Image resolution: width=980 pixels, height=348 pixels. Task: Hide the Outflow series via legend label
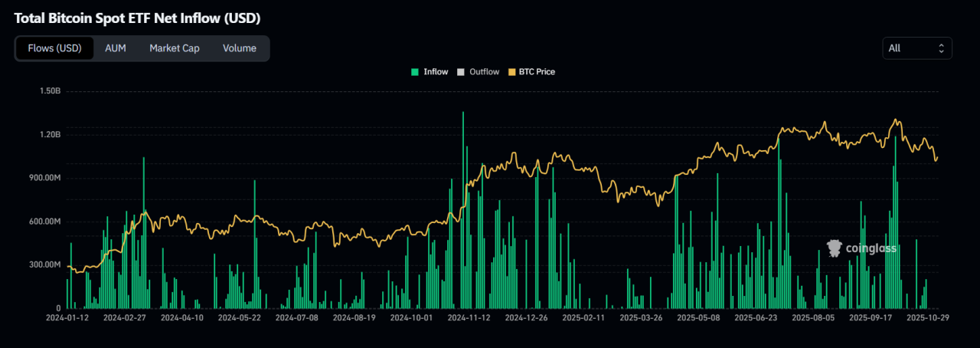[484, 72]
